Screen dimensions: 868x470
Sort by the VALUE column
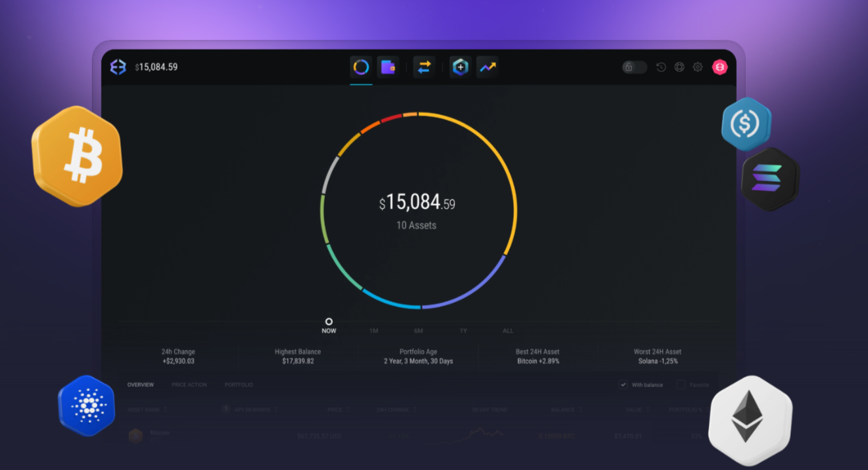637,410
